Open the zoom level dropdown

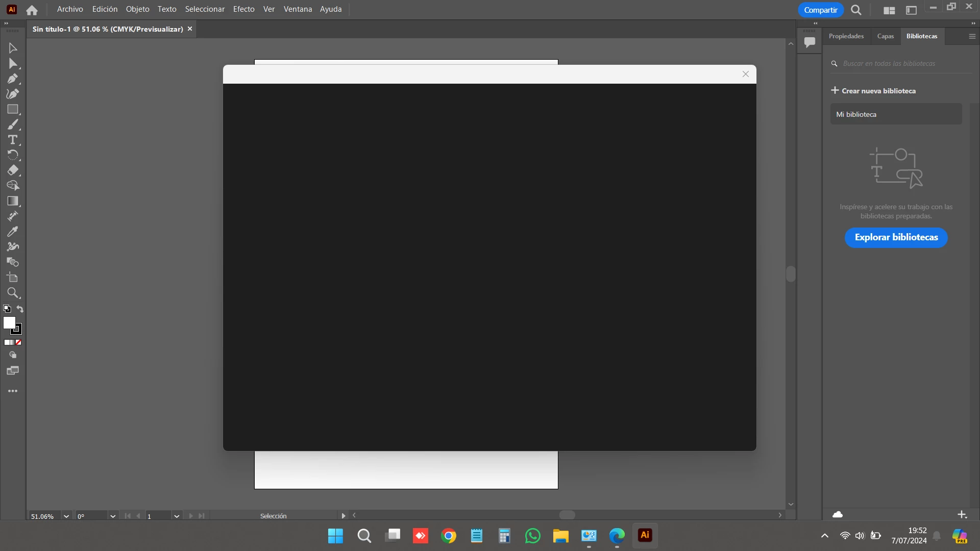coord(66,516)
